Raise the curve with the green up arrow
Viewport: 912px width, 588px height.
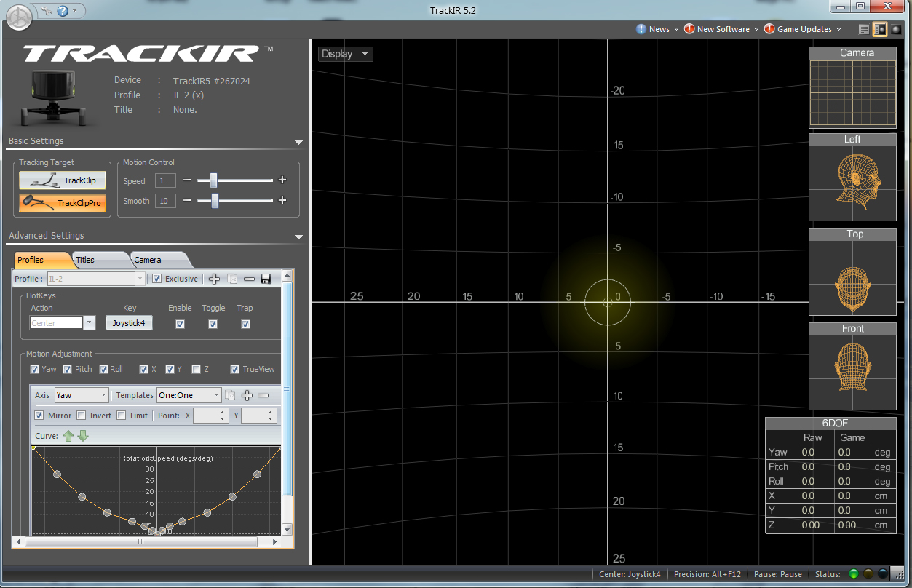[x=68, y=436]
